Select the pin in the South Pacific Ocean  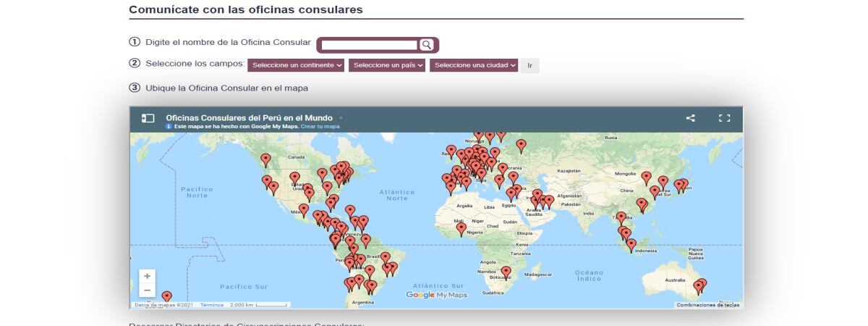coord(166,296)
